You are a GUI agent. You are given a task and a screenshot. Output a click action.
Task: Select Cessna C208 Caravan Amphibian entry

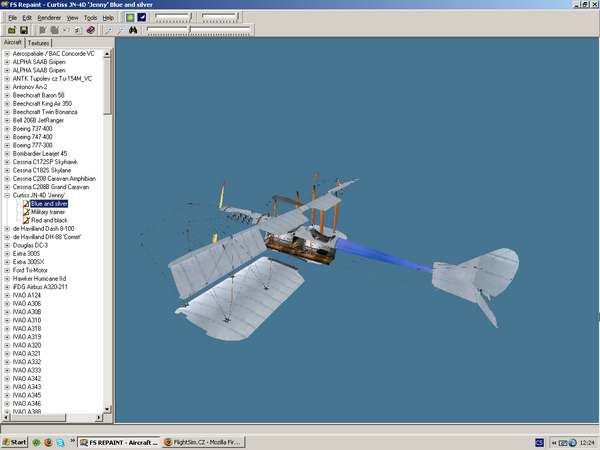(54, 179)
